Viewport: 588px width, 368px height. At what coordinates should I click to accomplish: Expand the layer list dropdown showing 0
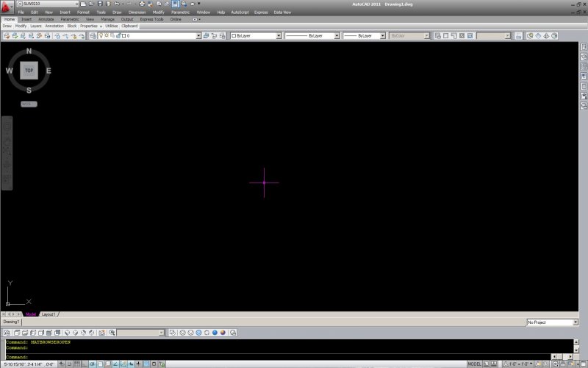(198, 35)
